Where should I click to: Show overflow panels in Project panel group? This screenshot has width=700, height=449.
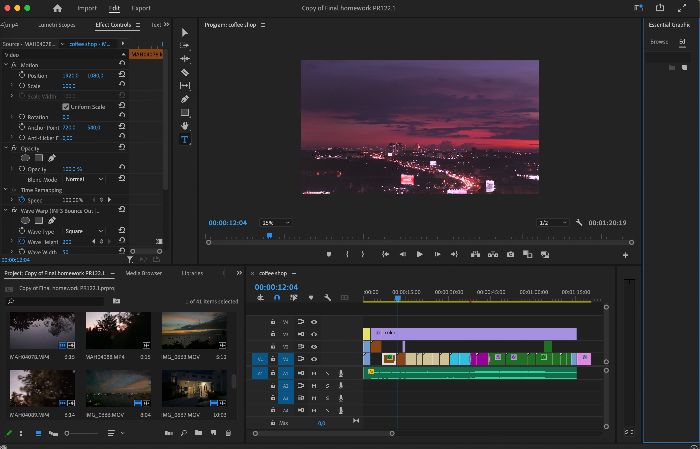[x=239, y=273]
